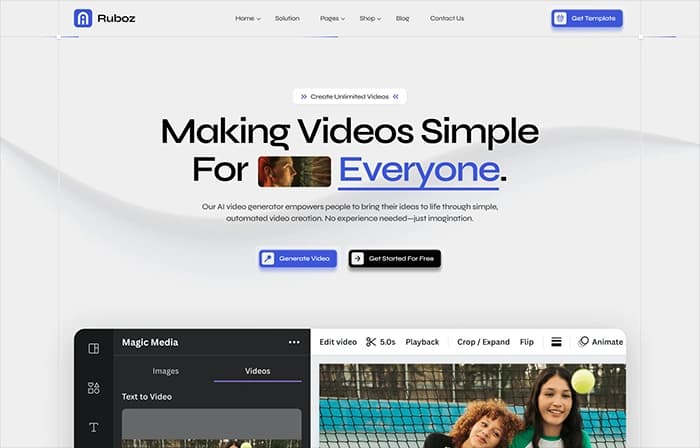
Task: Click the scissors trim icon
Action: (371, 342)
